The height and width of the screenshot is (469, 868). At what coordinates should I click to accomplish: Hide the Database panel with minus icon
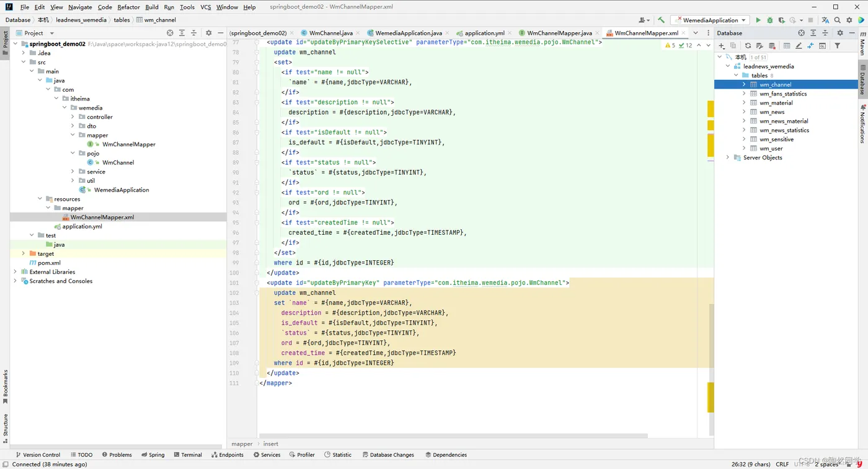[852, 33]
